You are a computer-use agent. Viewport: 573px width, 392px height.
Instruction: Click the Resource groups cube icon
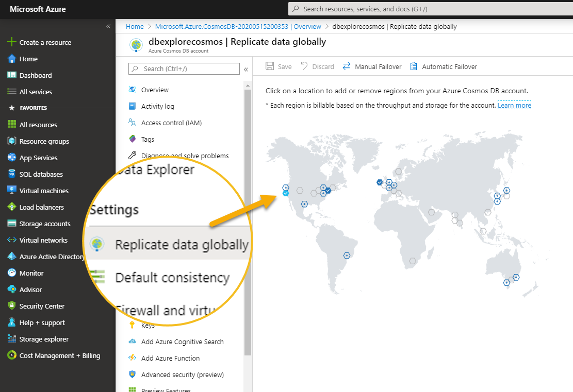click(12, 141)
